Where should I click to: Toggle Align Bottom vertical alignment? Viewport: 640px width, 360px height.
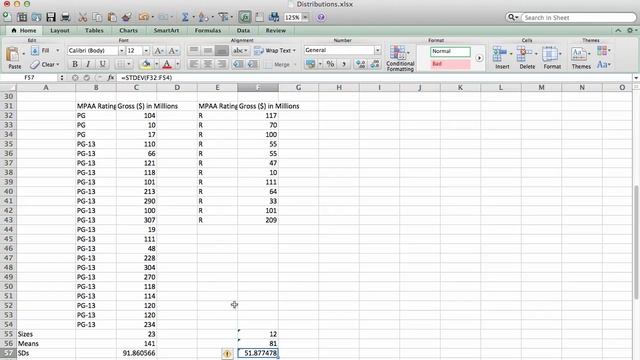pyautogui.click(x=222, y=50)
